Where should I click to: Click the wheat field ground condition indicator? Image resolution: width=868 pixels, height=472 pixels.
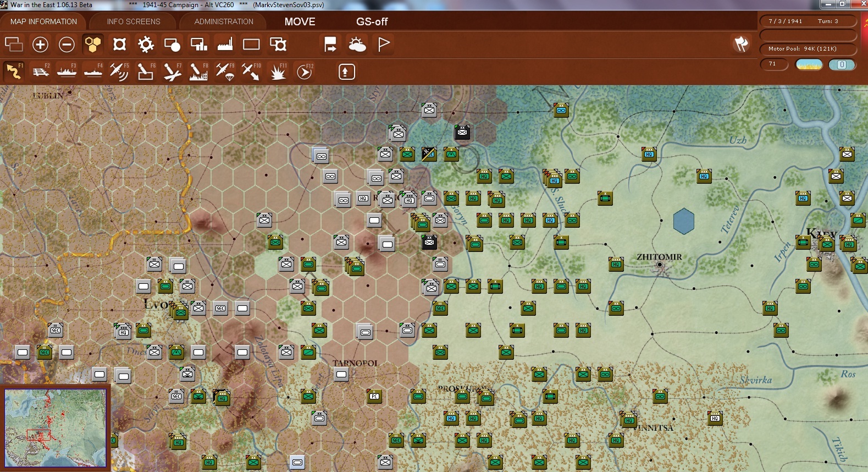pos(809,65)
